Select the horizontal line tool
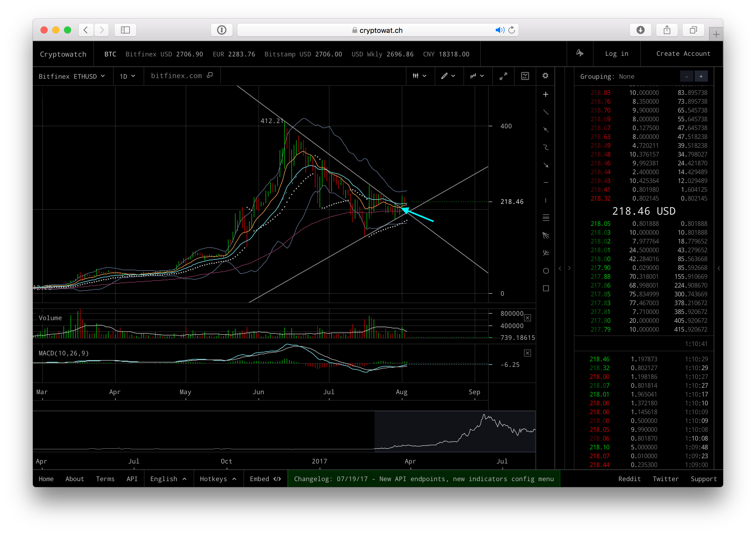Image resolution: width=756 pixels, height=534 pixels. tap(546, 182)
